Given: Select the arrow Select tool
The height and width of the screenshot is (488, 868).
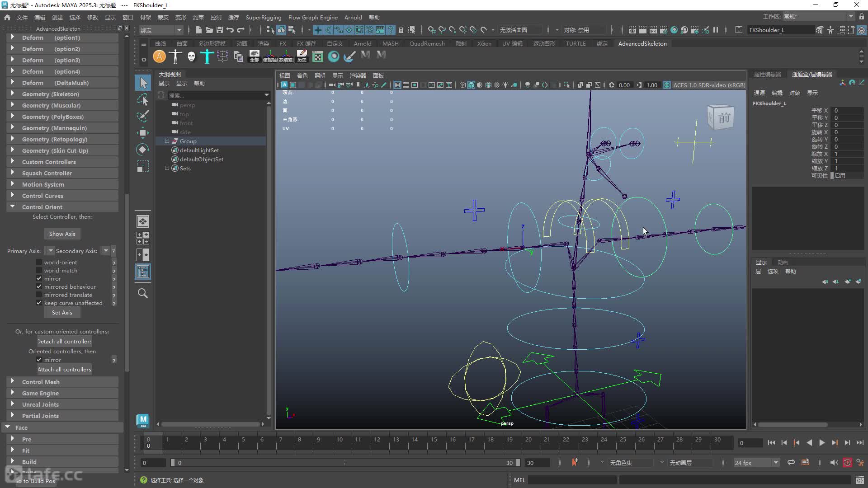Looking at the screenshot, I should coord(143,83).
